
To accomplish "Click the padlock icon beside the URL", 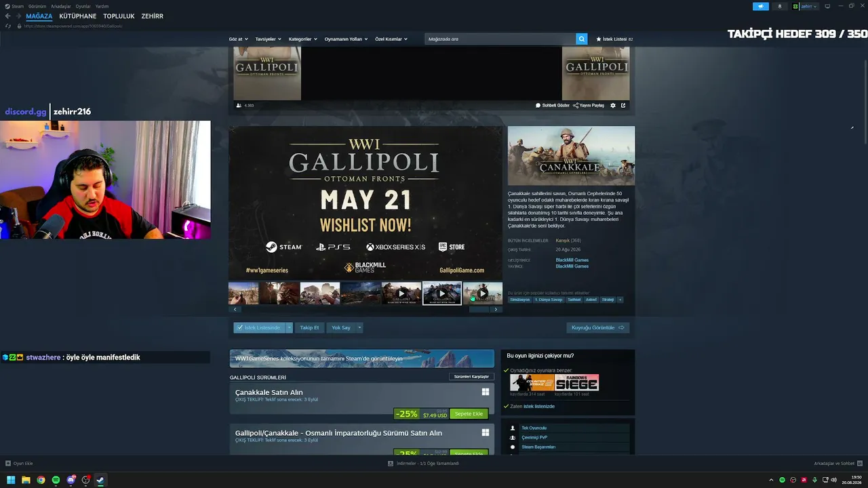I will 19,26.
